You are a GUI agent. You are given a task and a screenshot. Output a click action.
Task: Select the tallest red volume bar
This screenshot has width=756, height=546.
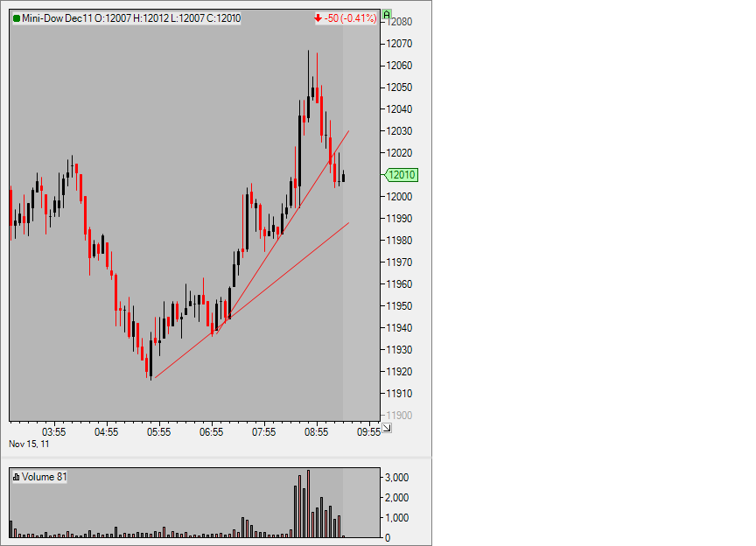(x=308, y=503)
